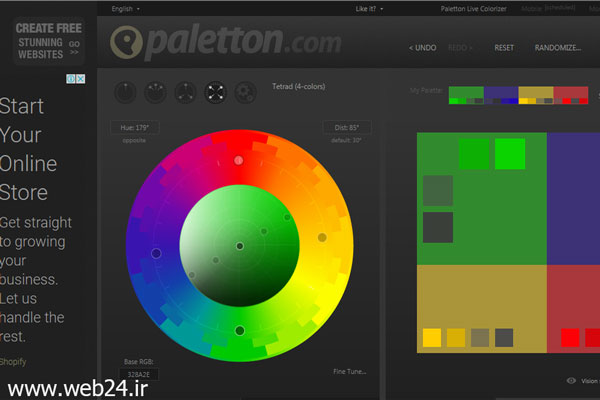Click the red hue handle on wheel
Viewport: 600px width, 400px height.
[x=238, y=160]
